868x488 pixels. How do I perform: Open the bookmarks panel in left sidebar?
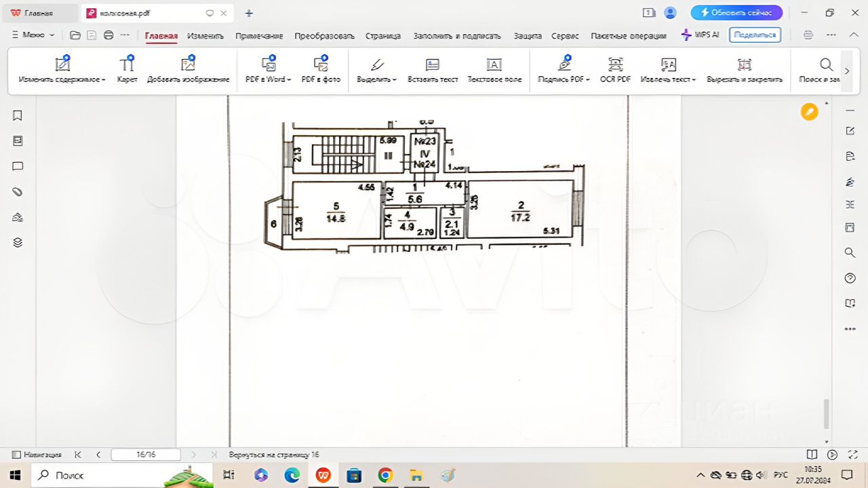pyautogui.click(x=18, y=115)
